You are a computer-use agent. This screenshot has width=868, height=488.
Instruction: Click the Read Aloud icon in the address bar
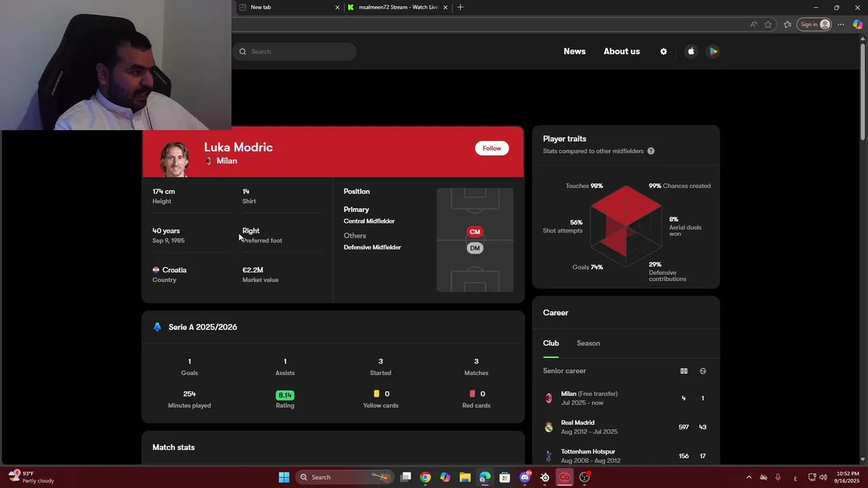point(753,24)
